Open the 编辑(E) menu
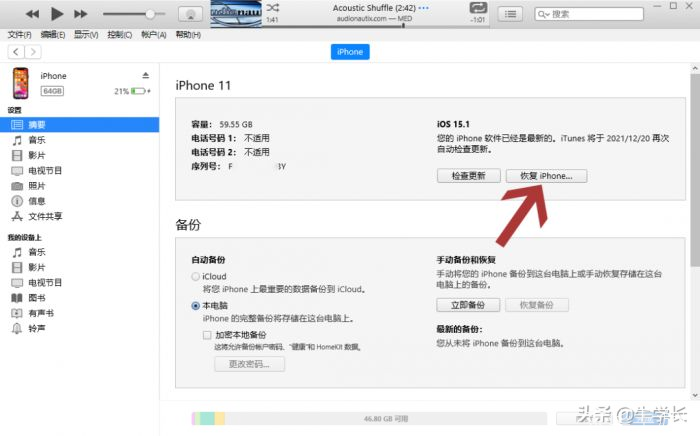 coord(53,35)
